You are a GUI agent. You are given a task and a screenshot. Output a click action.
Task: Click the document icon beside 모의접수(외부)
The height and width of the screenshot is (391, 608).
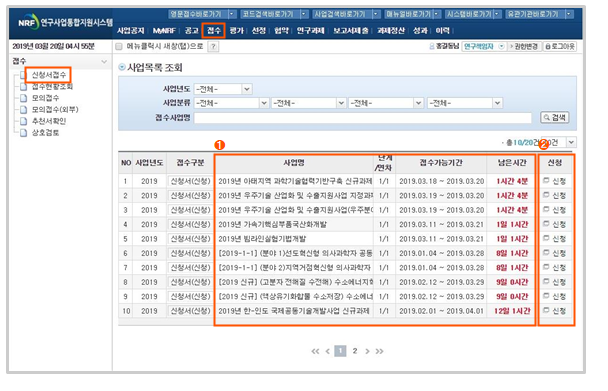click(x=24, y=110)
